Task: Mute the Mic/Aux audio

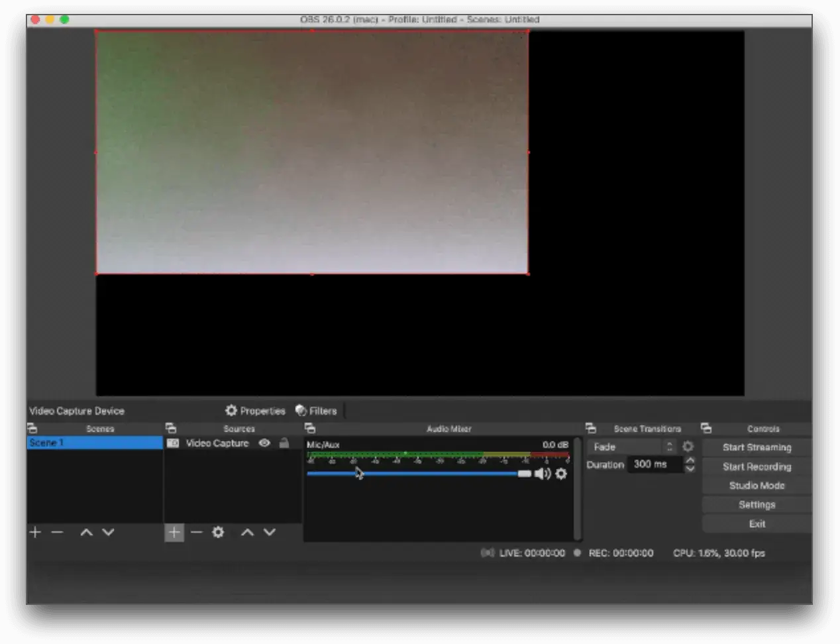Action: point(543,474)
